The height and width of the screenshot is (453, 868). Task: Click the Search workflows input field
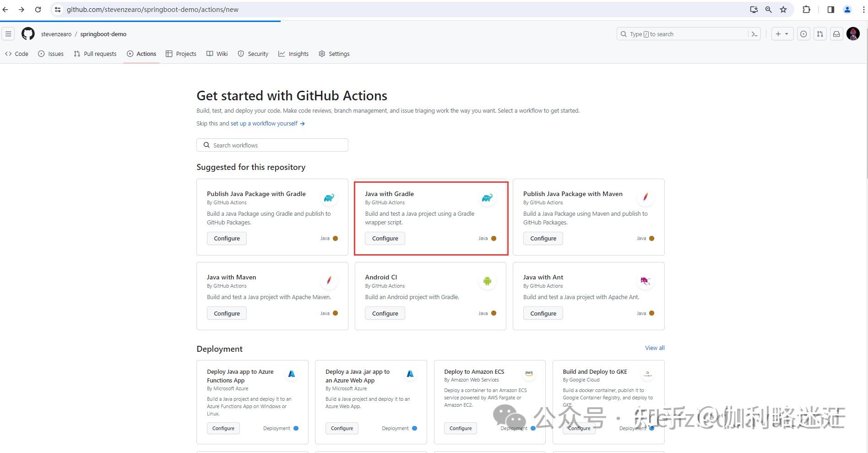(x=272, y=145)
